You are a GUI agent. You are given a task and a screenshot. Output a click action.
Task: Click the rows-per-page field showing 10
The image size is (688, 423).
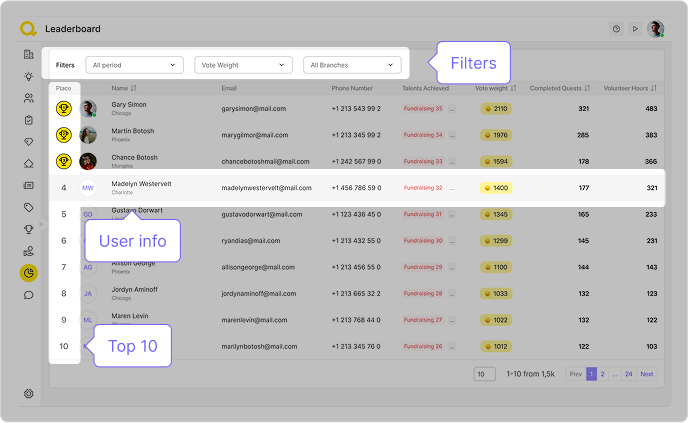(x=483, y=374)
